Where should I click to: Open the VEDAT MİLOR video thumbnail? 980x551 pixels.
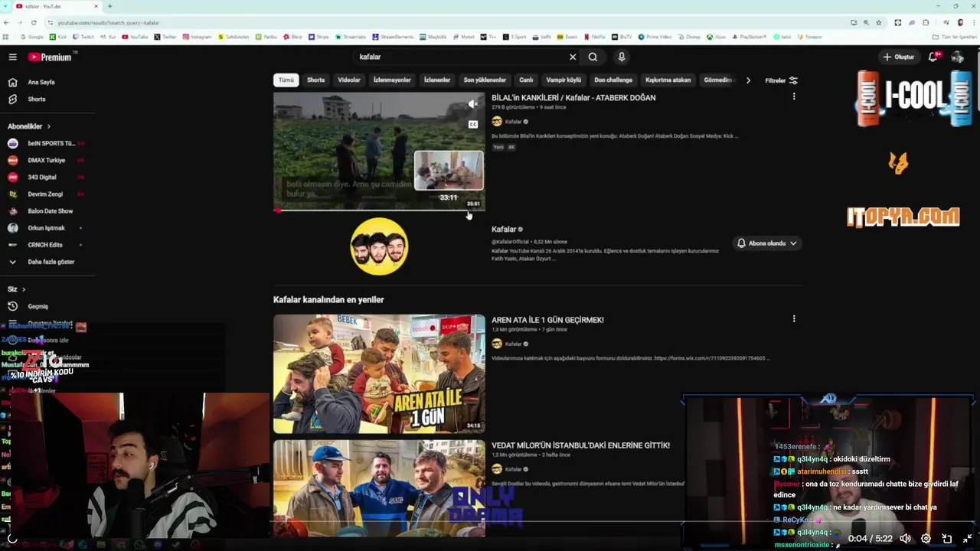point(379,488)
